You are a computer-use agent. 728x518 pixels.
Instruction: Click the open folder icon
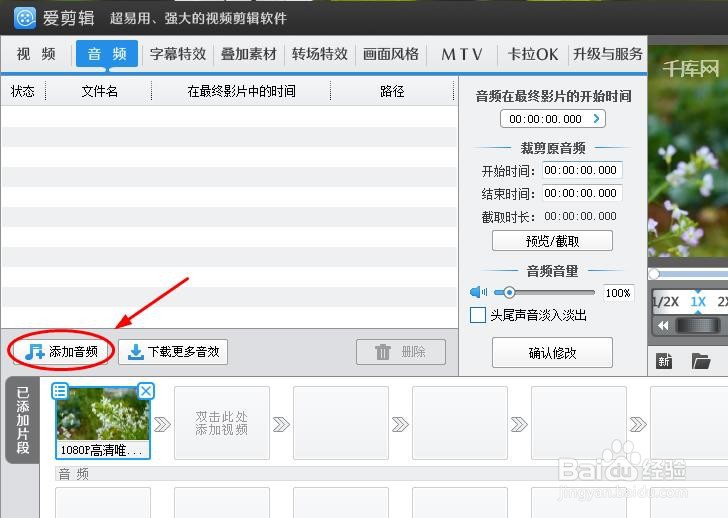[x=701, y=361]
